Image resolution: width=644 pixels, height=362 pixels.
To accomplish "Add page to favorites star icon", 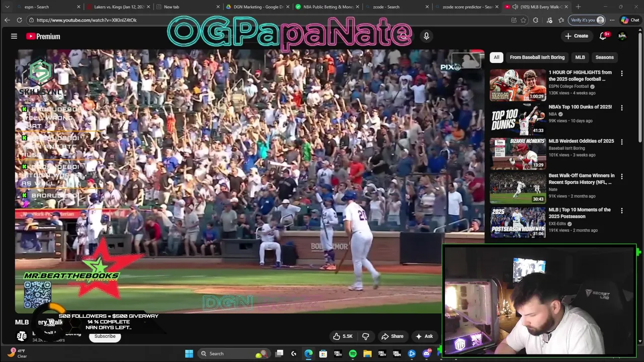I will coord(524,20).
